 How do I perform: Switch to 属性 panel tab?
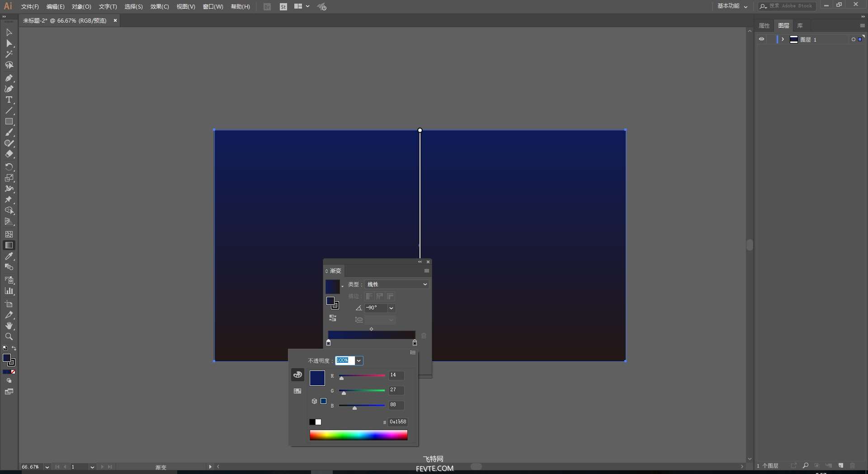(x=764, y=25)
